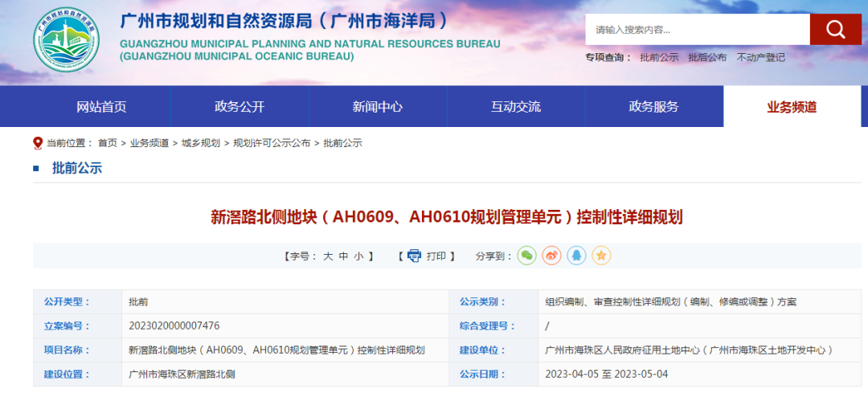Viewport: 868px width, 410px height.
Task: Share page to Sina Weibo
Action: [551, 256]
